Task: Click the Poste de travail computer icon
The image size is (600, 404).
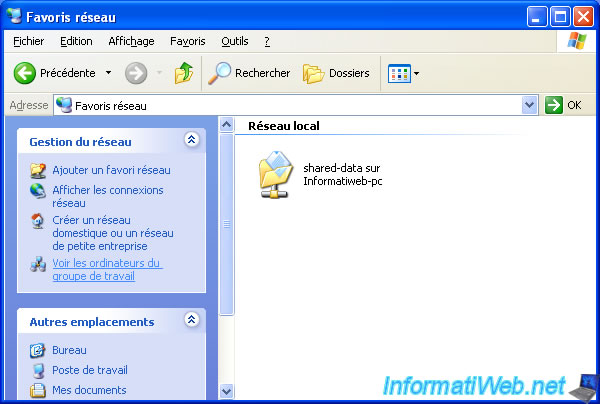Action: tap(38, 370)
